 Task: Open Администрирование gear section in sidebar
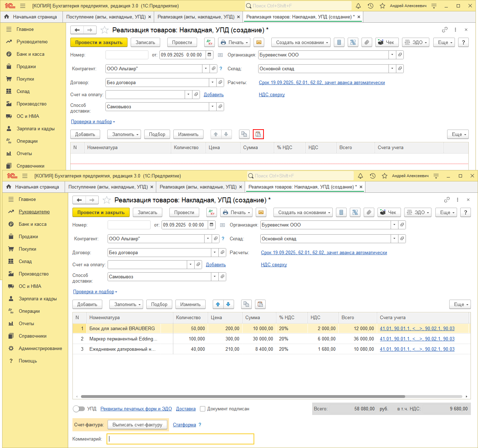point(40,348)
